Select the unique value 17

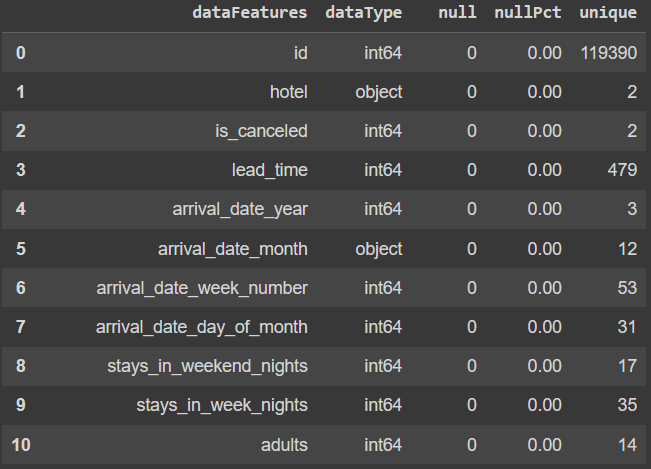pos(627,366)
